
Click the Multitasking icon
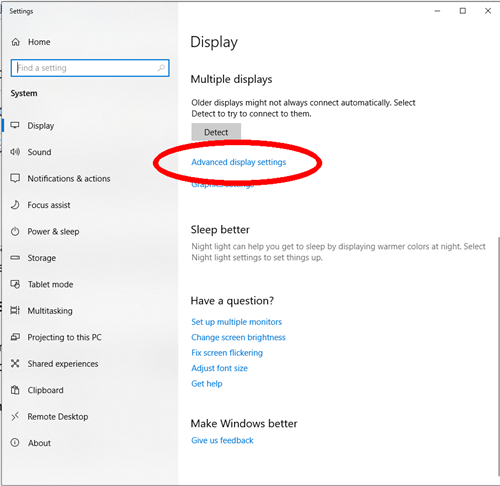coord(15,310)
